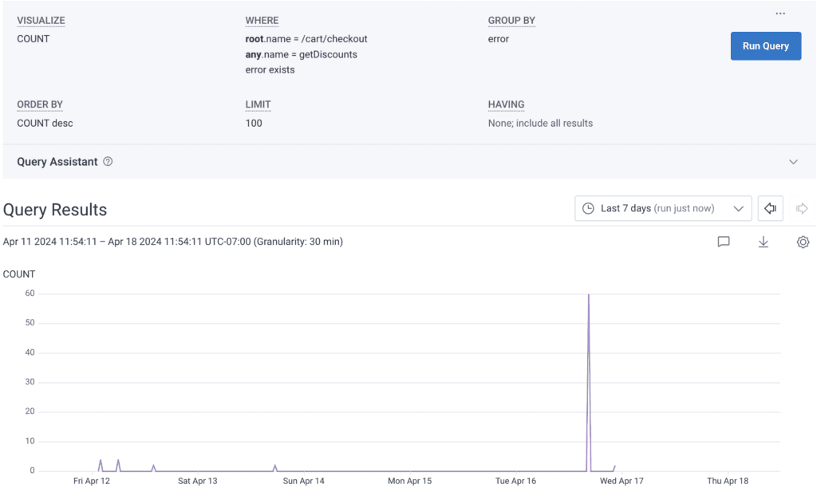
Task: Add a comment with speech bubble icon
Action: pyautogui.click(x=724, y=242)
